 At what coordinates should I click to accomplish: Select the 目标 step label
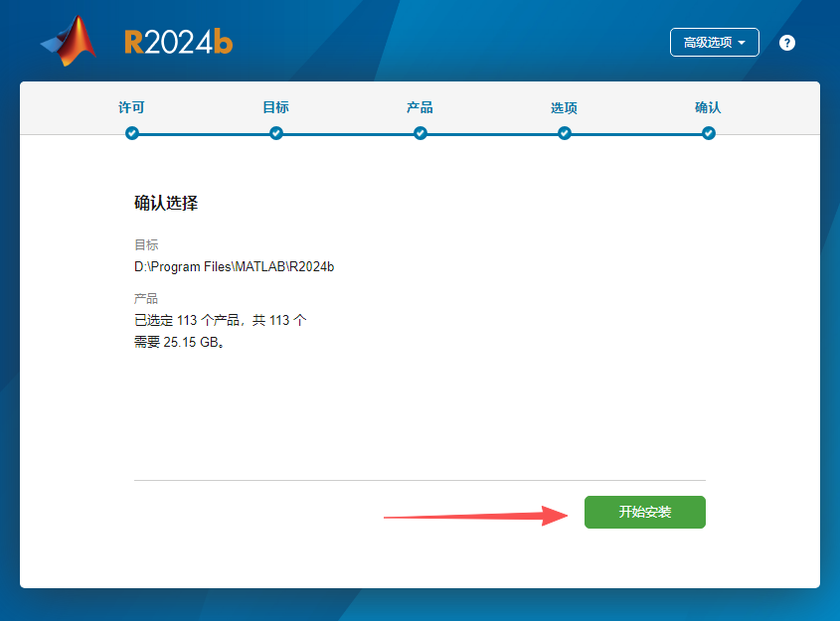pos(275,107)
